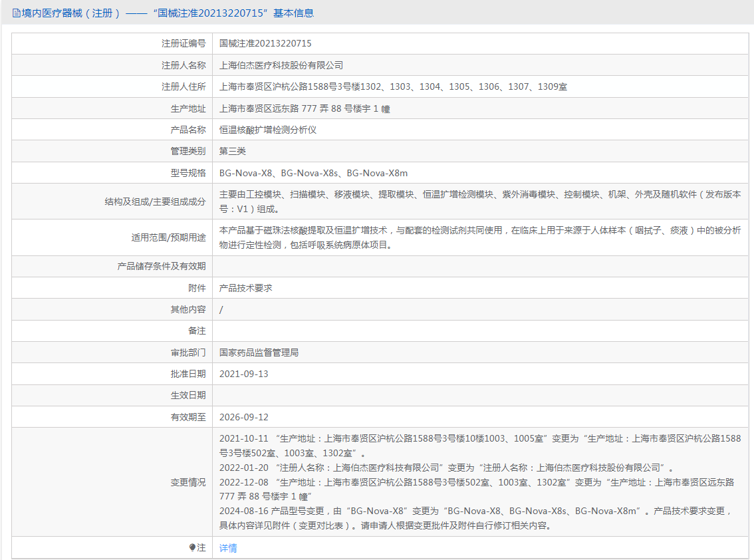The image size is (754, 560).
Task: Click the 变更情况 label
Action: pyautogui.click(x=188, y=482)
